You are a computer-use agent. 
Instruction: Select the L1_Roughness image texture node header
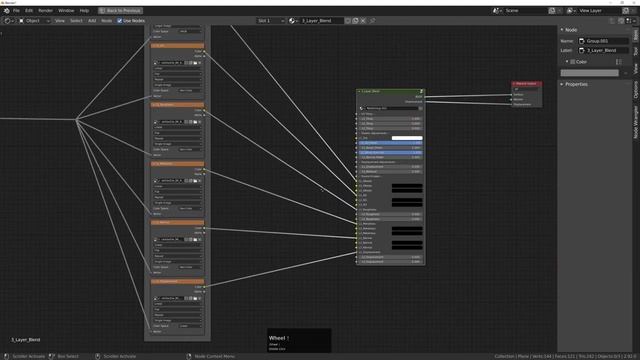coord(178,104)
